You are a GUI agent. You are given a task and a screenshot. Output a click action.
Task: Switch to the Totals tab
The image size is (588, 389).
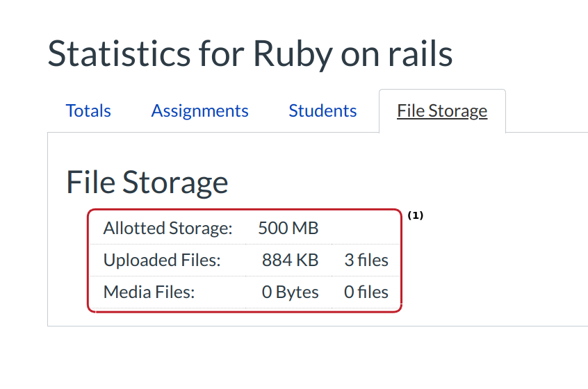[x=88, y=111]
